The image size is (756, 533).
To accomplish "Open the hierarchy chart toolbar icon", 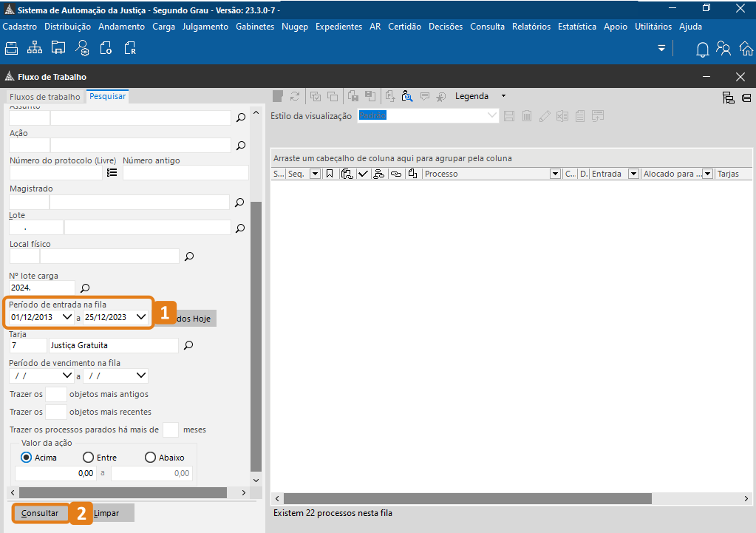I will (x=35, y=48).
